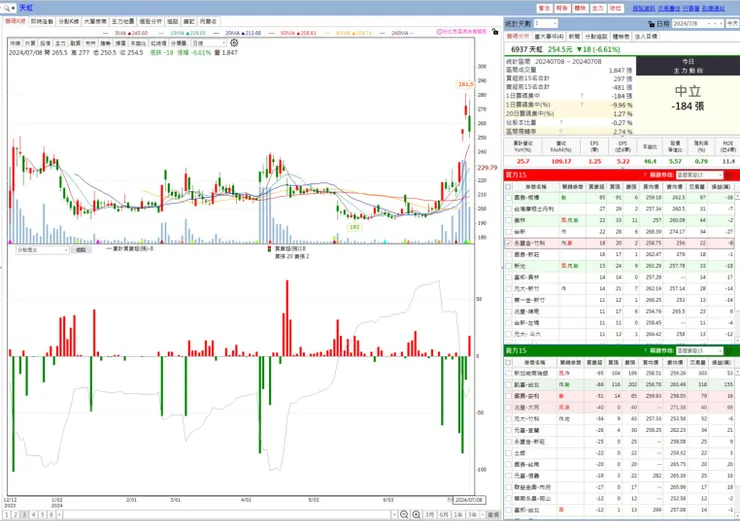Click the 籌碼K線 tab label

(x=15, y=22)
